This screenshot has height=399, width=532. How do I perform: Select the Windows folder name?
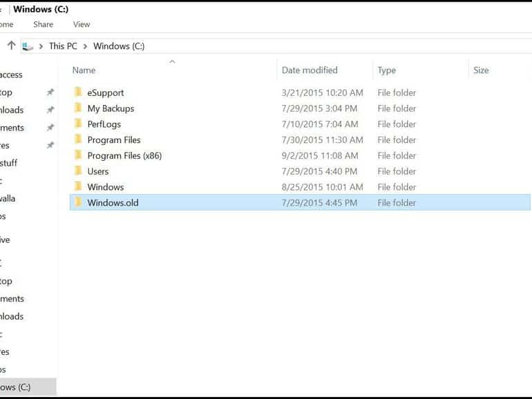pos(106,187)
